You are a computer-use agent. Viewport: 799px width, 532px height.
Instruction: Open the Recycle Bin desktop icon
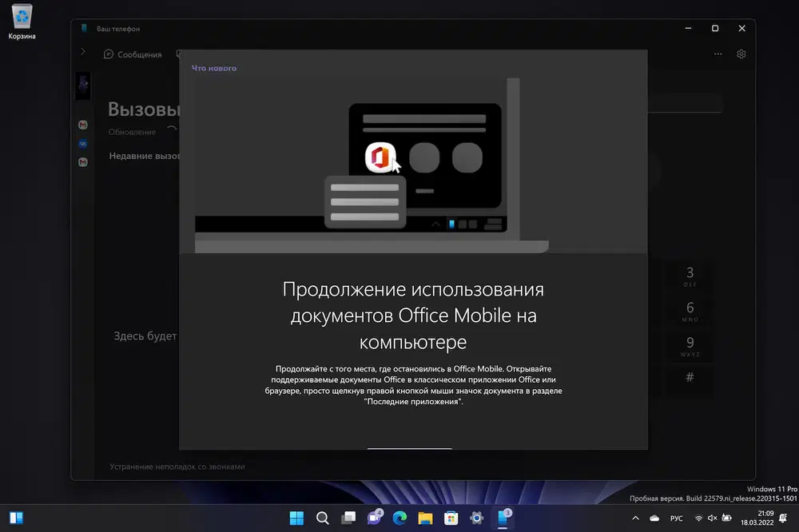click(22, 22)
